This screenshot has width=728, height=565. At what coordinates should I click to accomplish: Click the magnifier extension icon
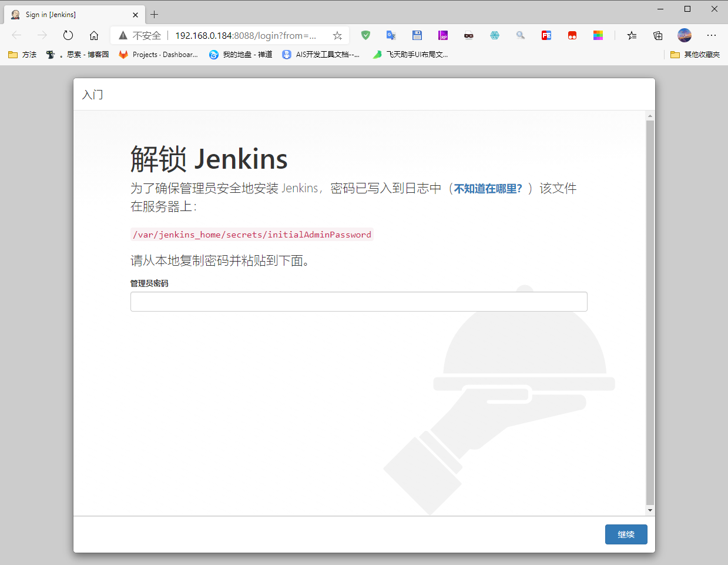(x=521, y=35)
